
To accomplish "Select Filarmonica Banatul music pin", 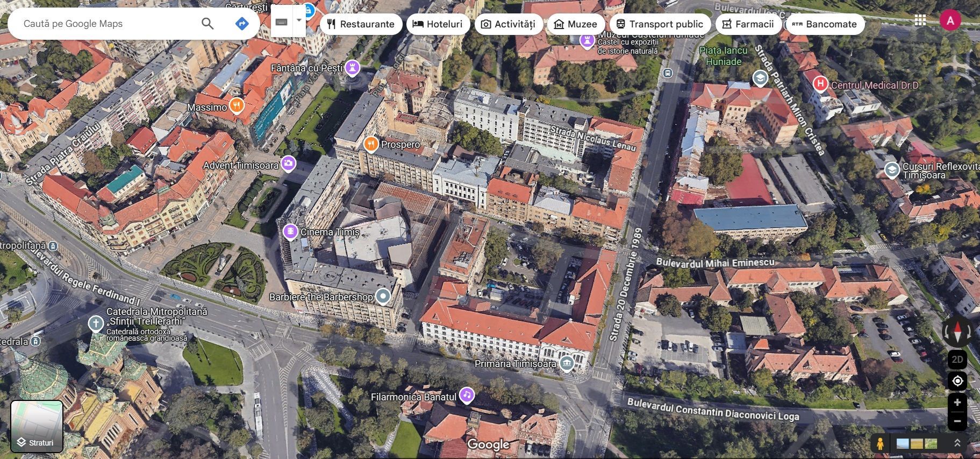I will point(467,396).
